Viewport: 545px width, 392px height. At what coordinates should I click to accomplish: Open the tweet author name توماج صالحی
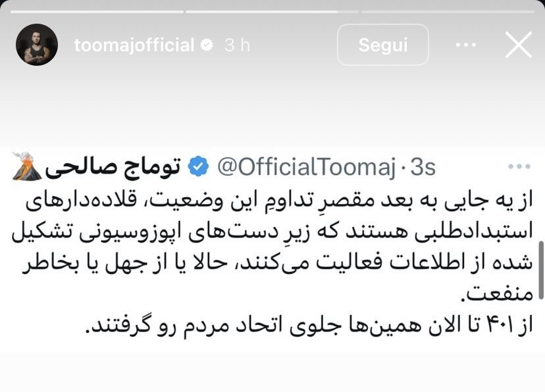click(x=113, y=167)
